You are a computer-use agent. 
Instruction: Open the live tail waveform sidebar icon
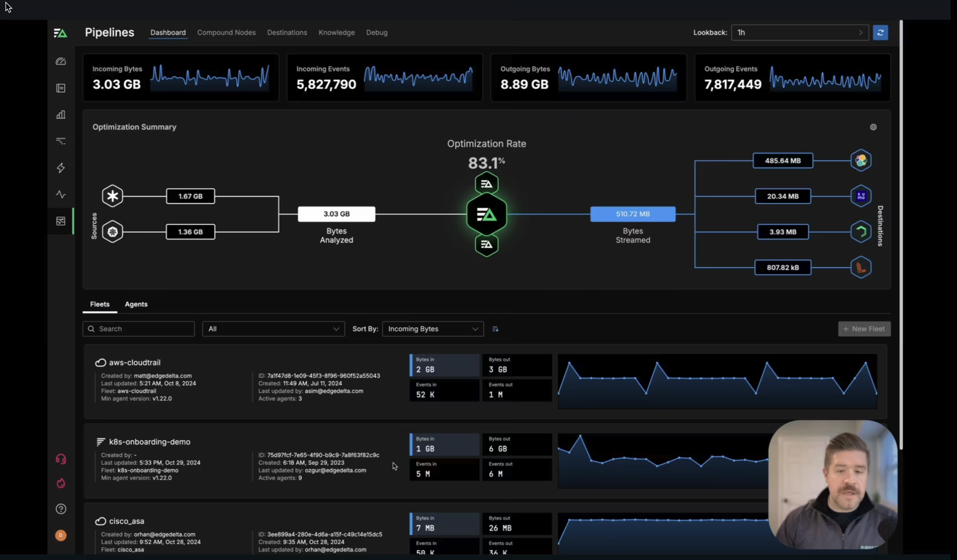coord(60,194)
